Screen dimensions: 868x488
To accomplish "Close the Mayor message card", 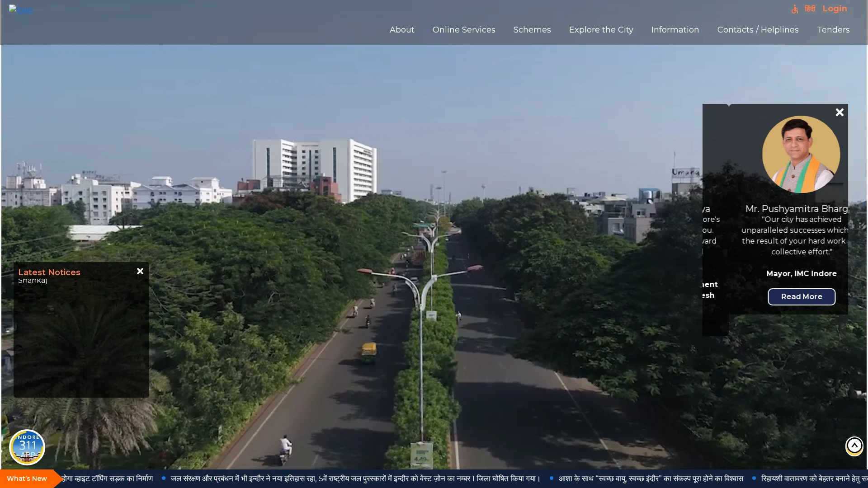I will (x=840, y=113).
